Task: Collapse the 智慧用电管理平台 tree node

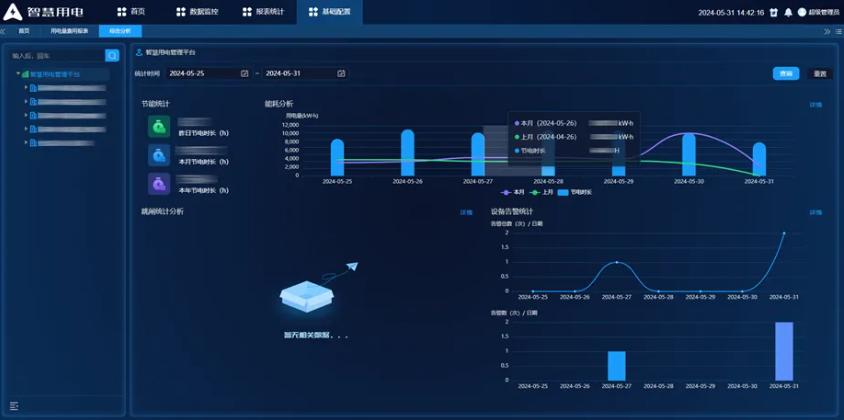Action: [18, 74]
